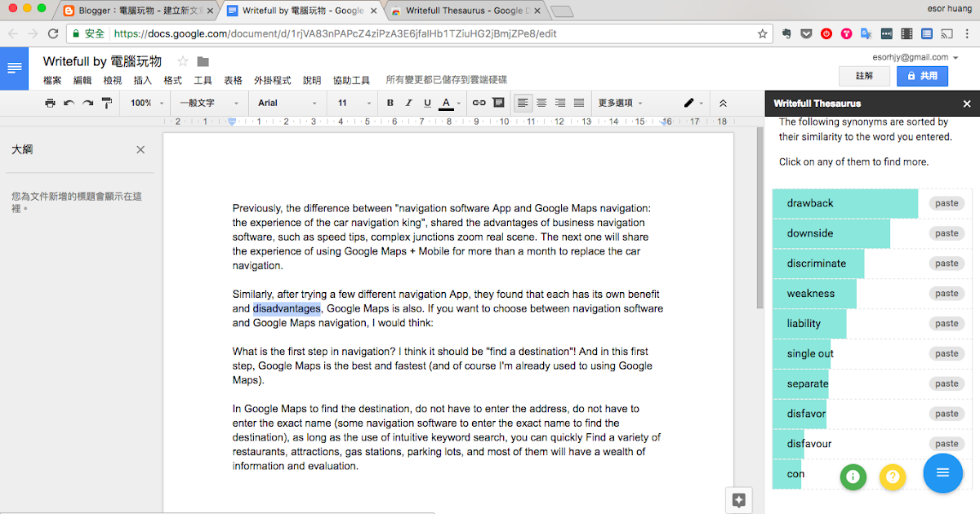The height and width of the screenshot is (514, 980).
Task: Bookmark this page with star icon
Action: pyautogui.click(x=763, y=34)
